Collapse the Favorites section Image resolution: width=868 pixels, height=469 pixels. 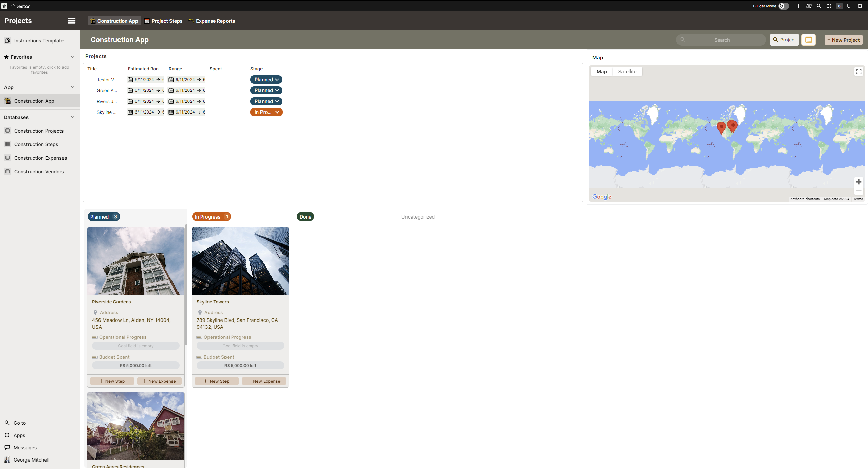72,57
